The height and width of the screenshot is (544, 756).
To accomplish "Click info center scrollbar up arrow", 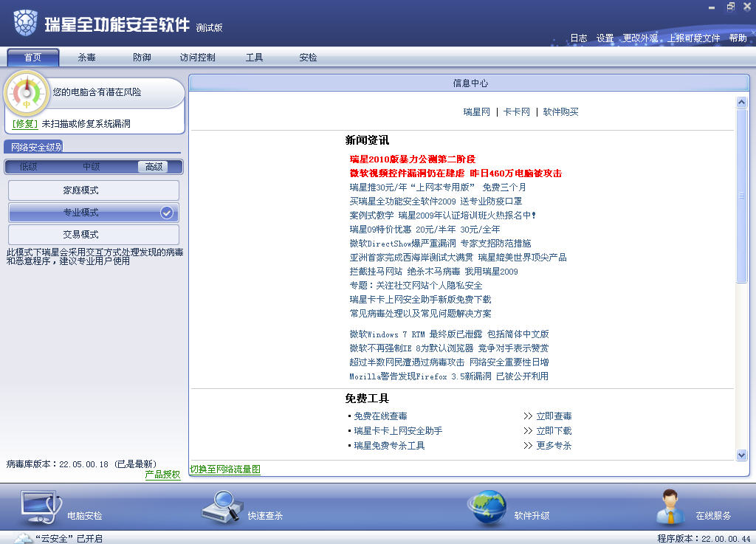I will pyautogui.click(x=741, y=102).
